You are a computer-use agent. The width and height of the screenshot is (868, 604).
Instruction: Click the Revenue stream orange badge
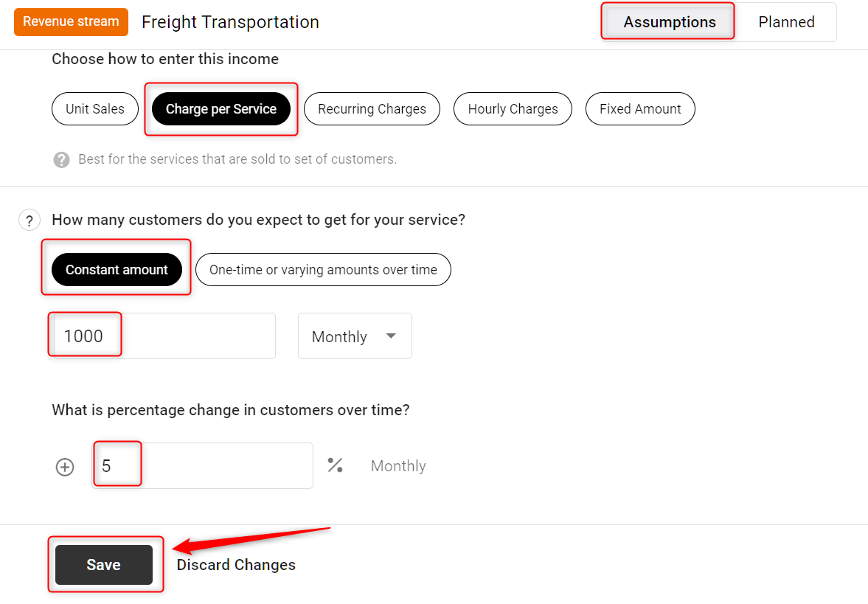pos(71,22)
